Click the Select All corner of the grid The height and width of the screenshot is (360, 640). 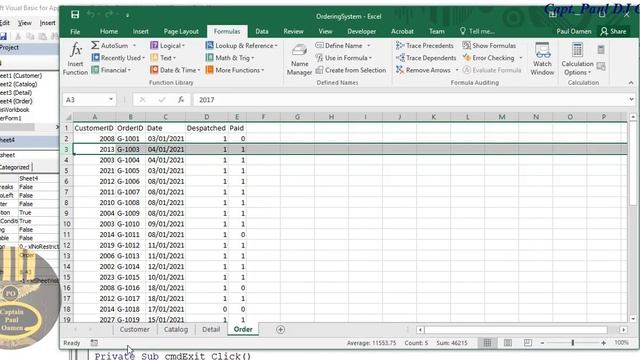click(68, 117)
